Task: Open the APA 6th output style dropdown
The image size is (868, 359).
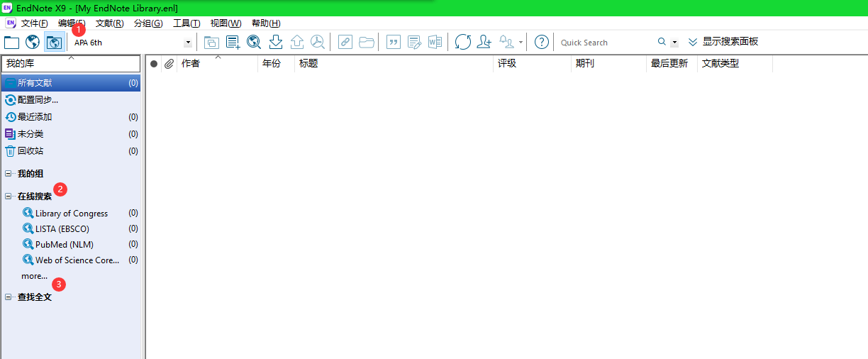Action: pos(188,43)
